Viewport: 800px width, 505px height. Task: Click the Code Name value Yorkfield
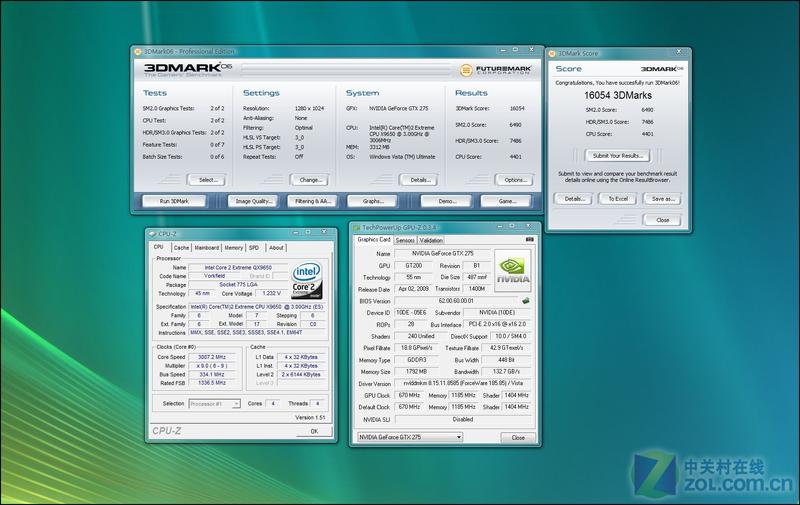[x=214, y=276]
